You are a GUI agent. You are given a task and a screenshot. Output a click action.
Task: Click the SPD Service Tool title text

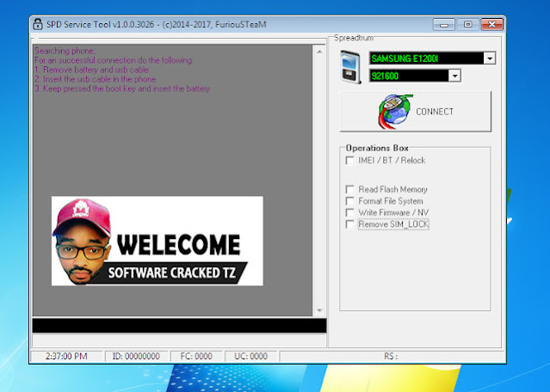[x=157, y=25]
